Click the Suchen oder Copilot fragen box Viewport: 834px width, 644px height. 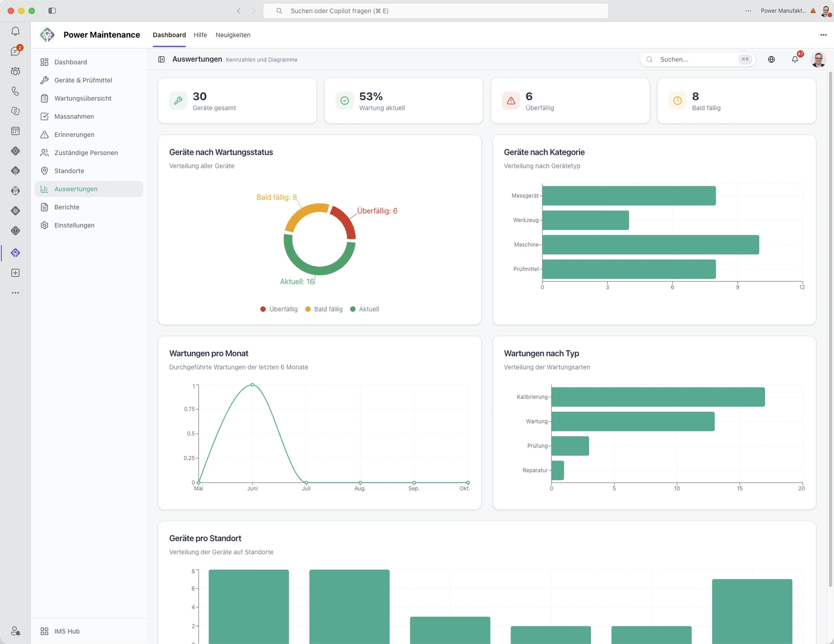coord(436,11)
